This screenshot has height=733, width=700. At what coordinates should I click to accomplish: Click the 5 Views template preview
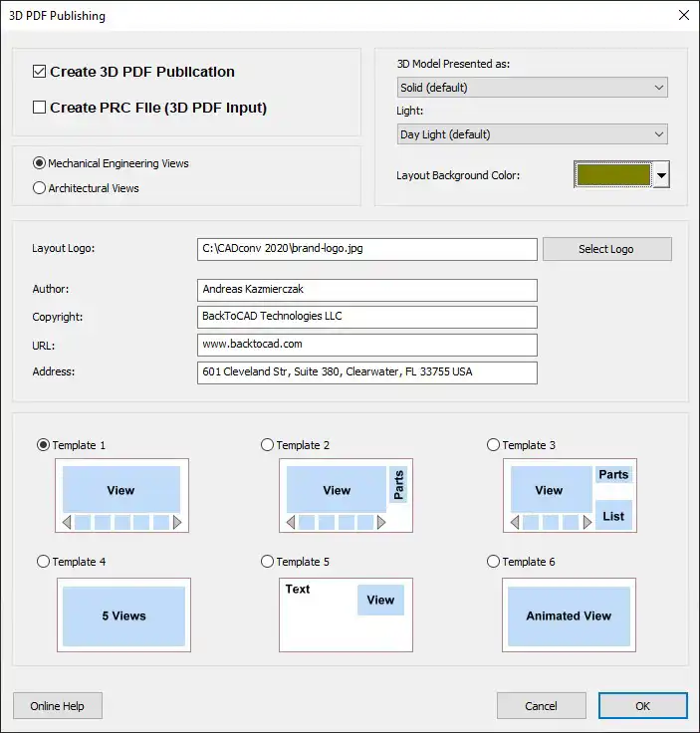tap(123, 614)
